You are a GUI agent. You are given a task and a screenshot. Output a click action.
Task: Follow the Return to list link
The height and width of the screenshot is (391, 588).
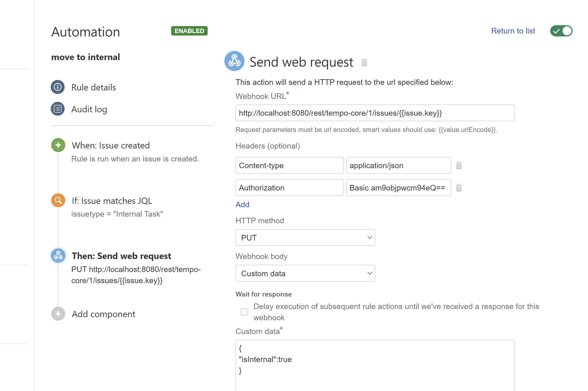click(513, 31)
